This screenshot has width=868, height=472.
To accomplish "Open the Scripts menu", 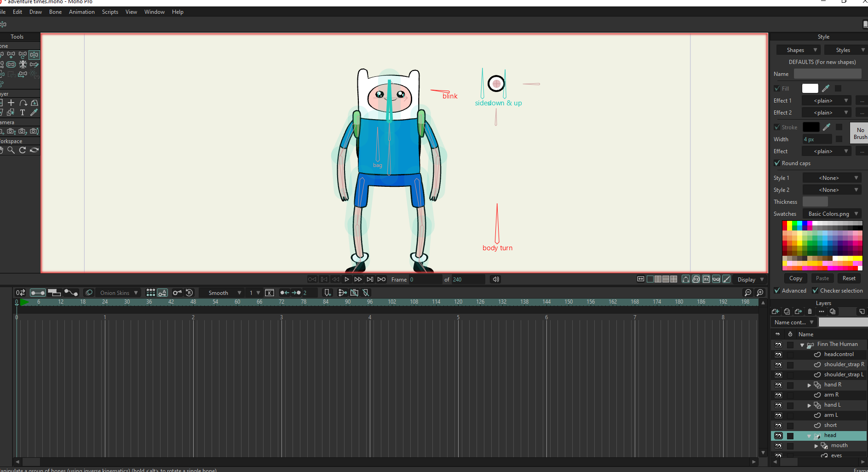I will pos(110,12).
